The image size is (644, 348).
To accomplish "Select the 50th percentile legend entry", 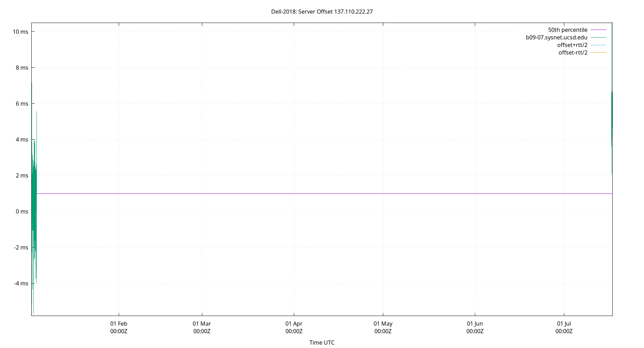I will coord(568,30).
